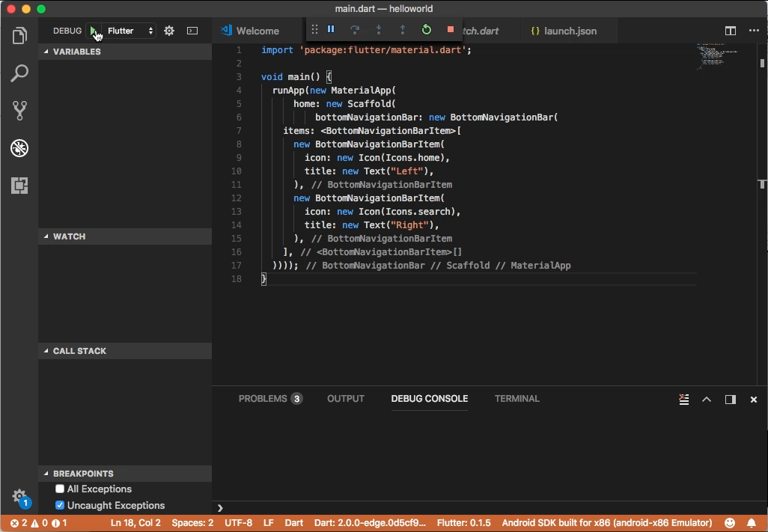Change language mode via Dart
768x532 pixels.
294,523
